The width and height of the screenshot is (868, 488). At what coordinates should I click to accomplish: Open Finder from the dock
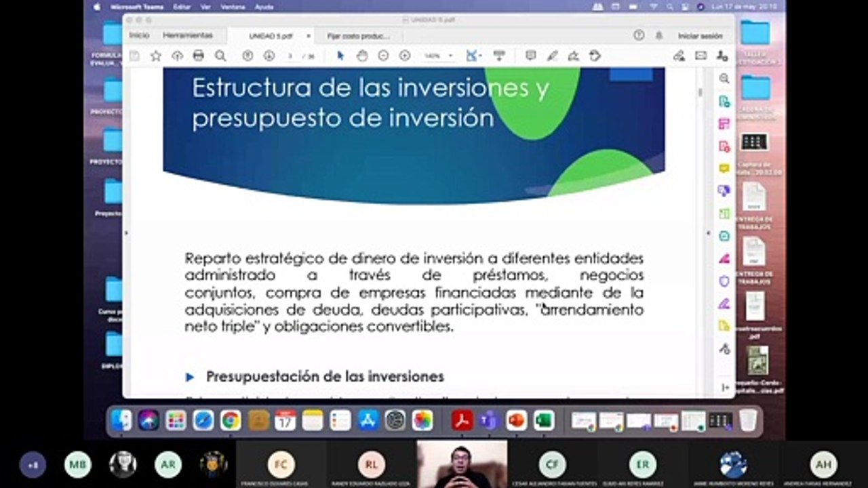point(122,421)
